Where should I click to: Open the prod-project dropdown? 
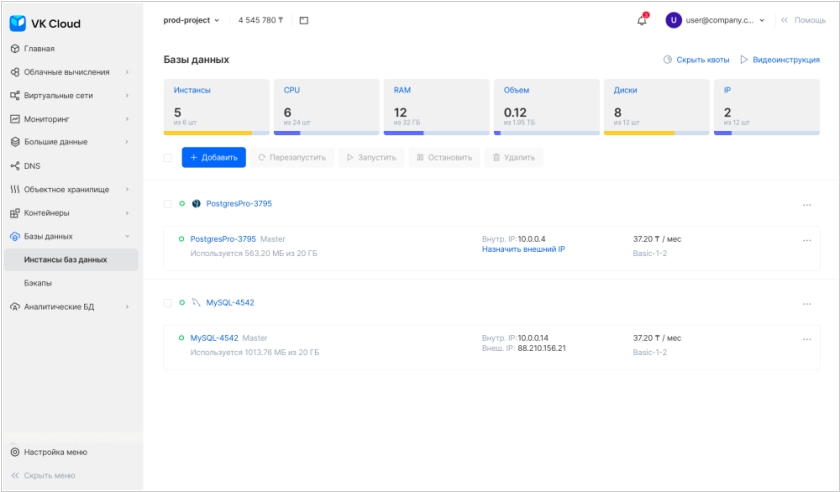pyautogui.click(x=192, y=20)
